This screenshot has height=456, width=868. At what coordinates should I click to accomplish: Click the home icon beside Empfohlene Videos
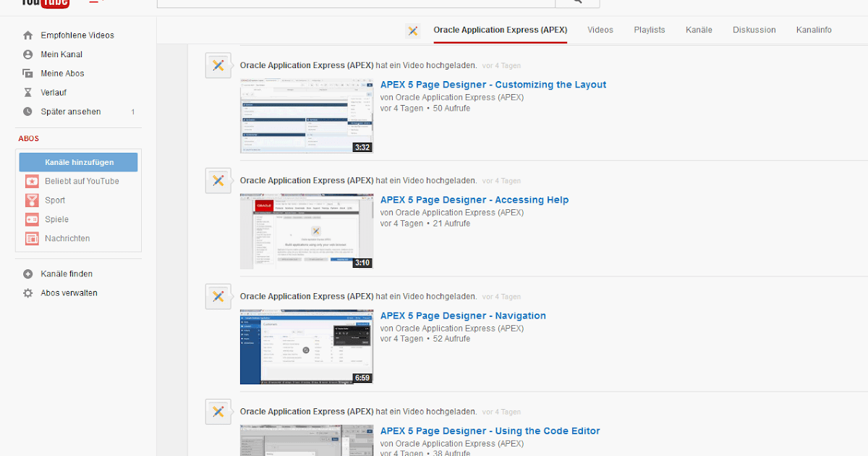click(28, 35)
